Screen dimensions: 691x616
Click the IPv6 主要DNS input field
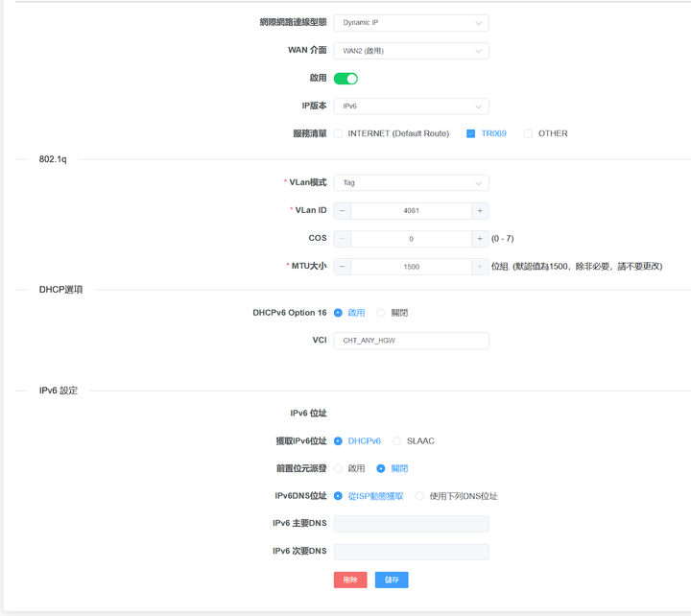click(x=411, y=524)
